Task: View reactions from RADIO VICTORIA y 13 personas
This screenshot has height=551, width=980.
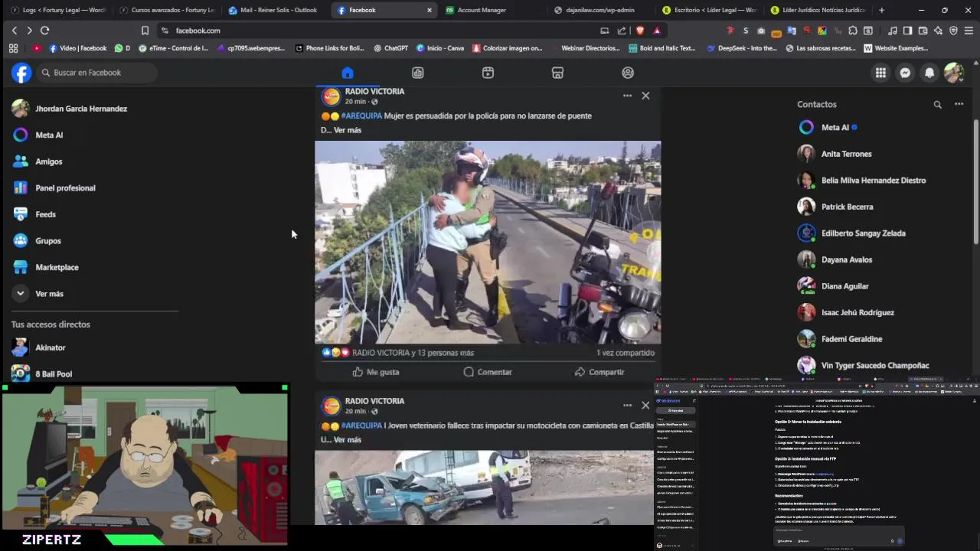Action: [x=413, y=353]
